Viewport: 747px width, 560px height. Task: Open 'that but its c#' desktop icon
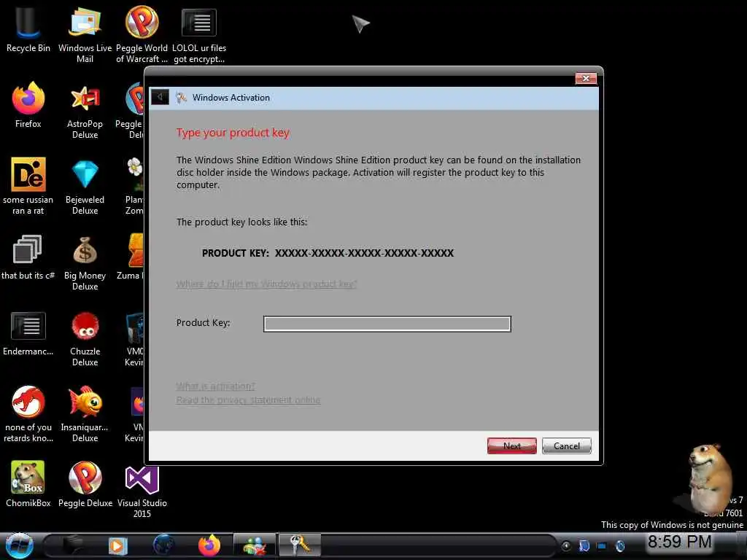[x=28, y=257]
